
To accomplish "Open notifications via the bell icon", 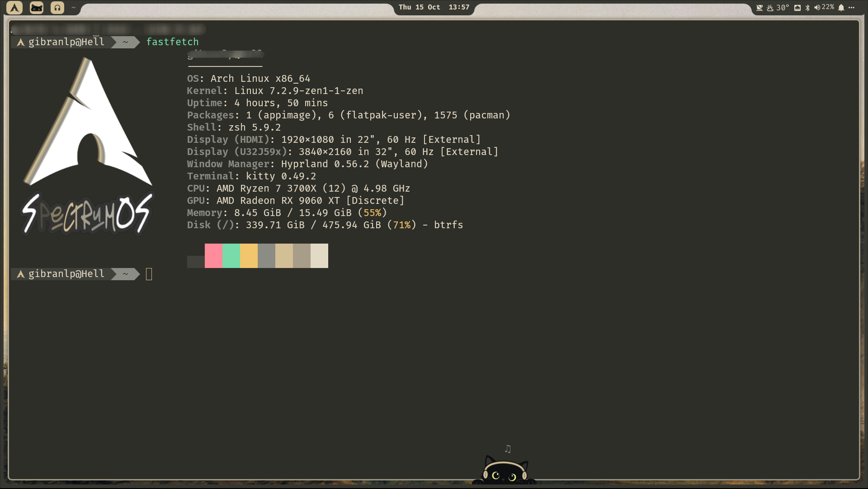I will click(841, 8).
